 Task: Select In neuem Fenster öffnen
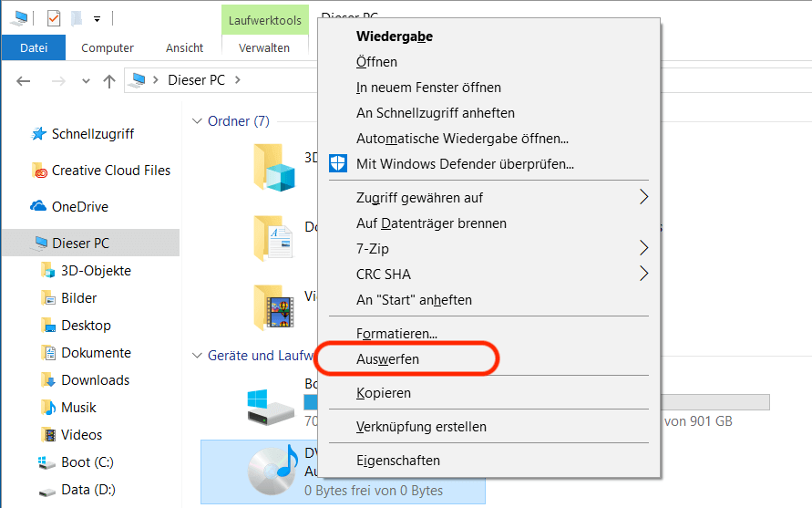488,87
